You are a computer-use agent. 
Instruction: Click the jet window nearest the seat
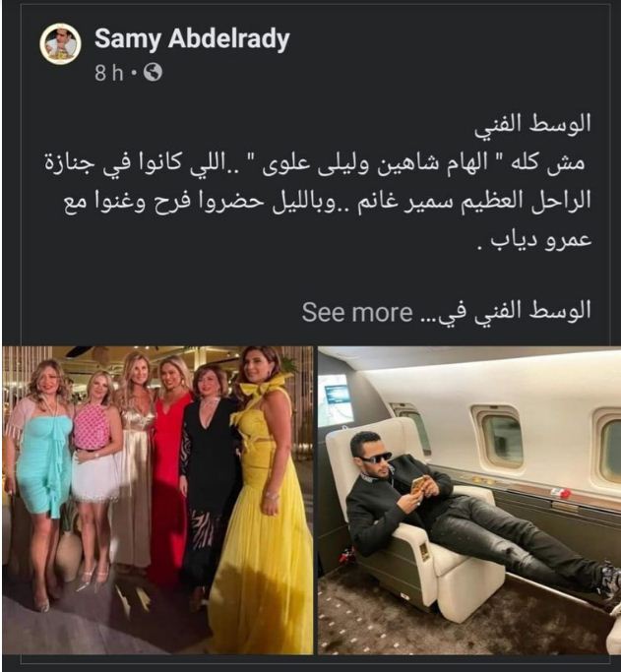499,440
